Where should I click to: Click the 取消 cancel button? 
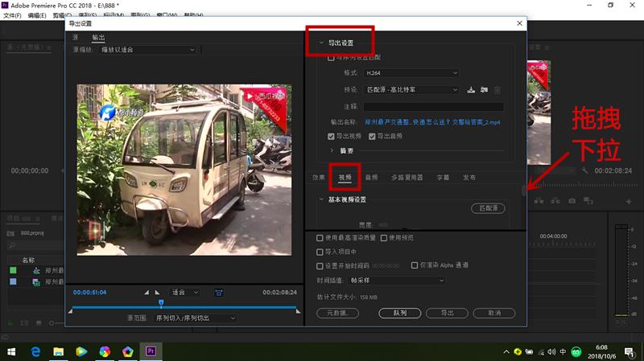pos(494,313)
